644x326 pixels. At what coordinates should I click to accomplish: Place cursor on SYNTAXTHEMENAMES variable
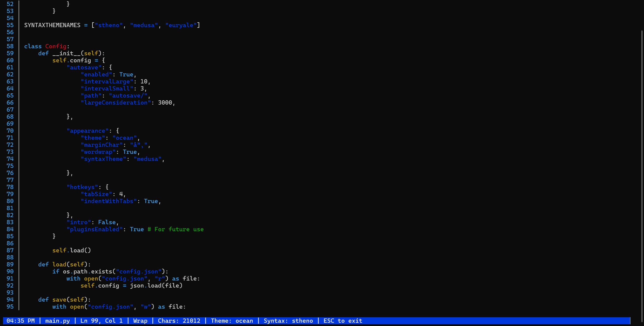pos(52,25)
